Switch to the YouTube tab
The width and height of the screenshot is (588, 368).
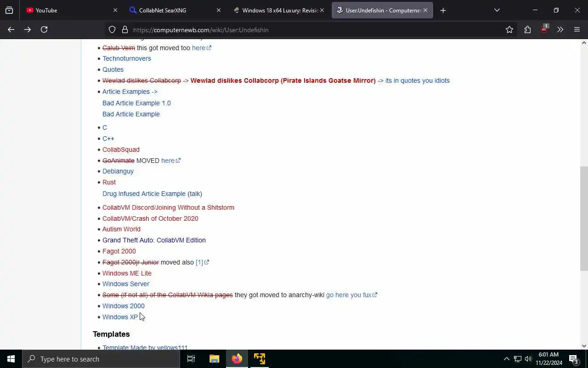(x=72, y=10)
